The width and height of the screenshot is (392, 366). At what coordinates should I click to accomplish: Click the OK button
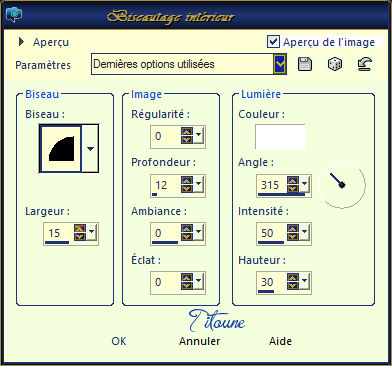coord(119,341)
